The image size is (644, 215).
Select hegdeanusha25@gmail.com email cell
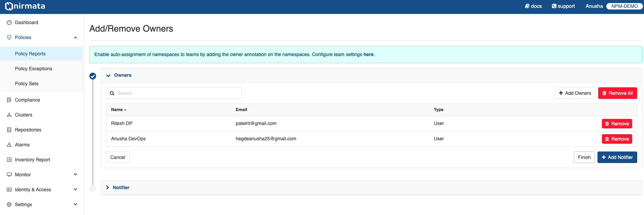[x=266, y=139]
